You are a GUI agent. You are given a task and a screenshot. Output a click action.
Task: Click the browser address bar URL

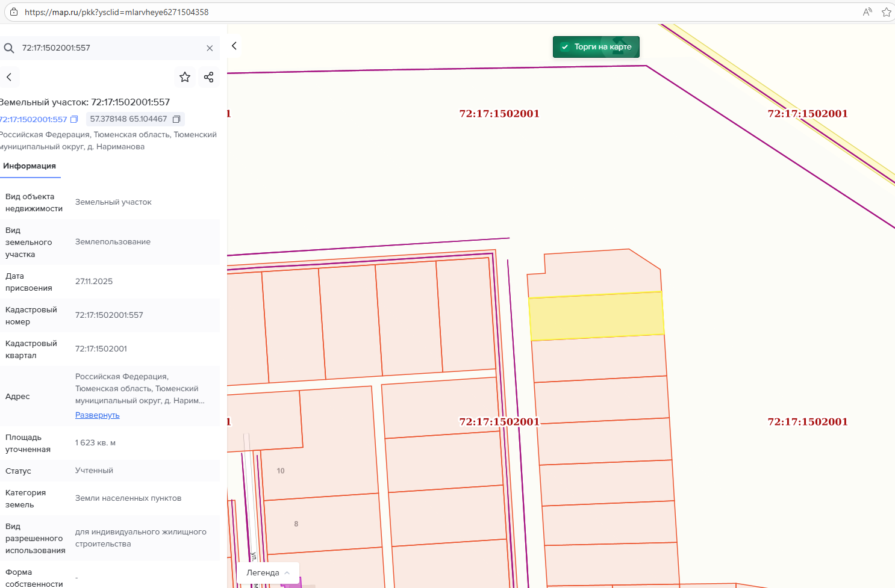[x=116, y=12]
